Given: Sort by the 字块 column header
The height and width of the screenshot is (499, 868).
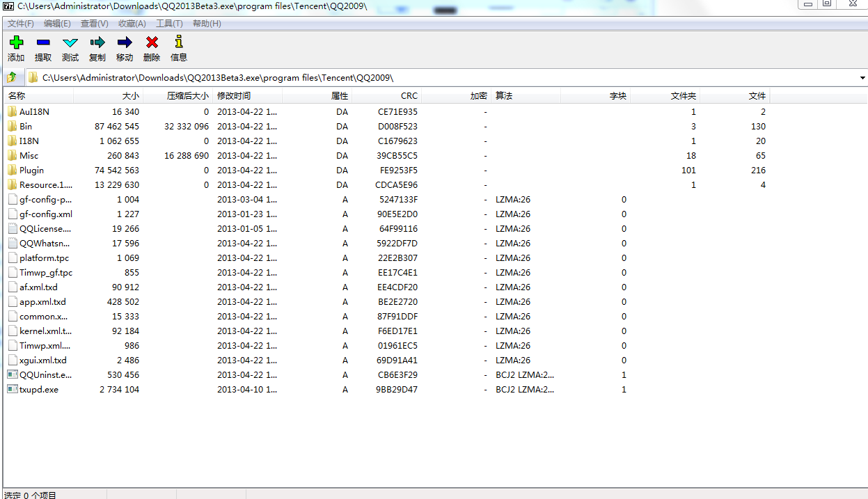Looking at the screenshot, I should point(595,96).
